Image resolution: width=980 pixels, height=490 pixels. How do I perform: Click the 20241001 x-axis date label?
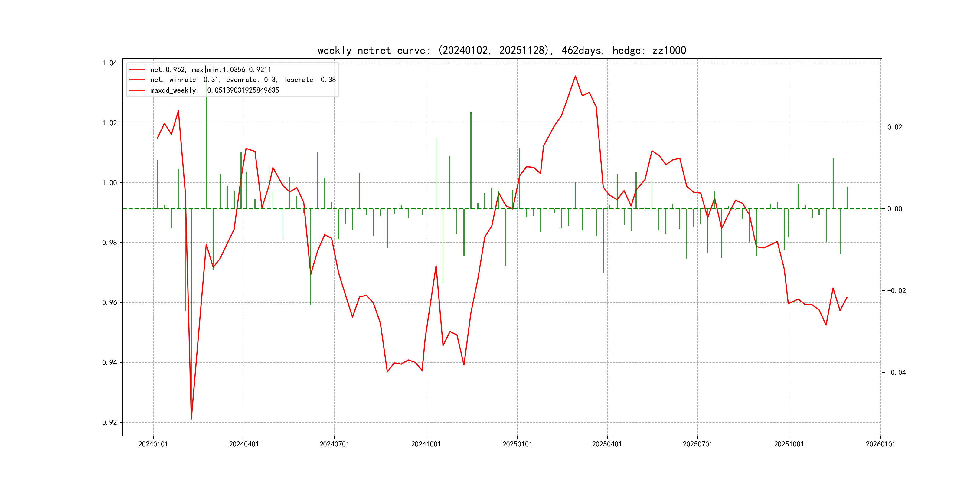426,444
